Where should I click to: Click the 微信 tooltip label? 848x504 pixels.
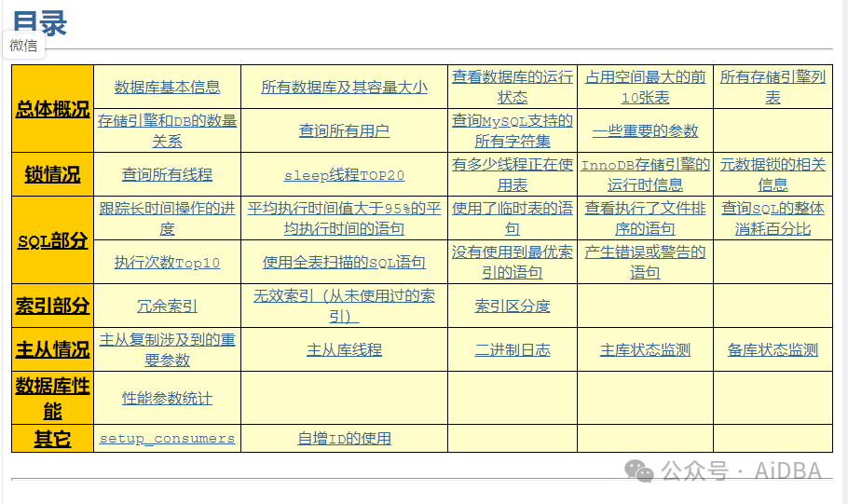(x=23, y=46)
